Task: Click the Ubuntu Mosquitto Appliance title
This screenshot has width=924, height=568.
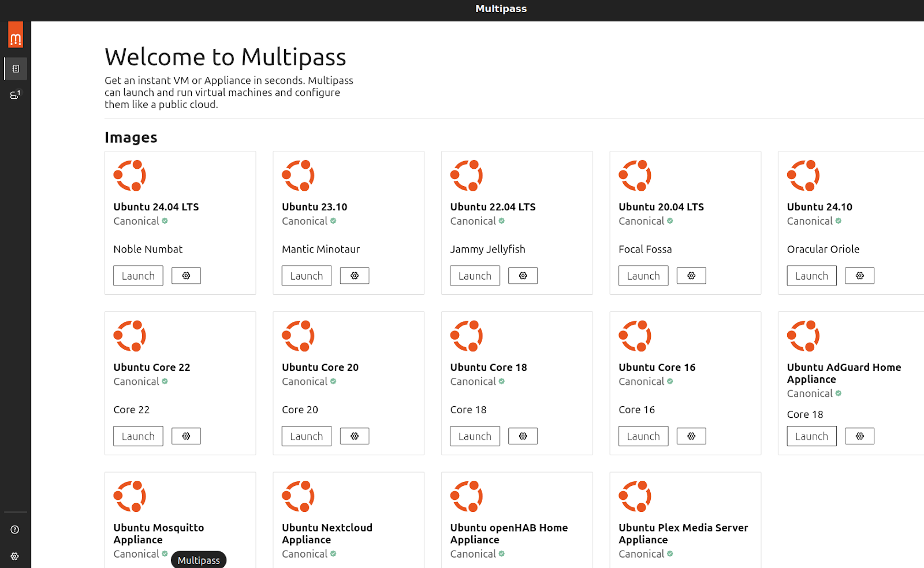Action: coord(159,533)
